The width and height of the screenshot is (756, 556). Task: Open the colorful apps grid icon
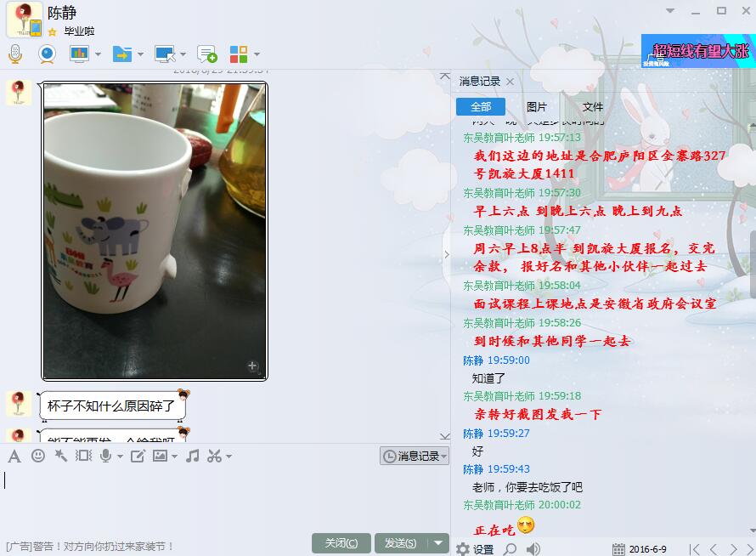coord(239,54)
